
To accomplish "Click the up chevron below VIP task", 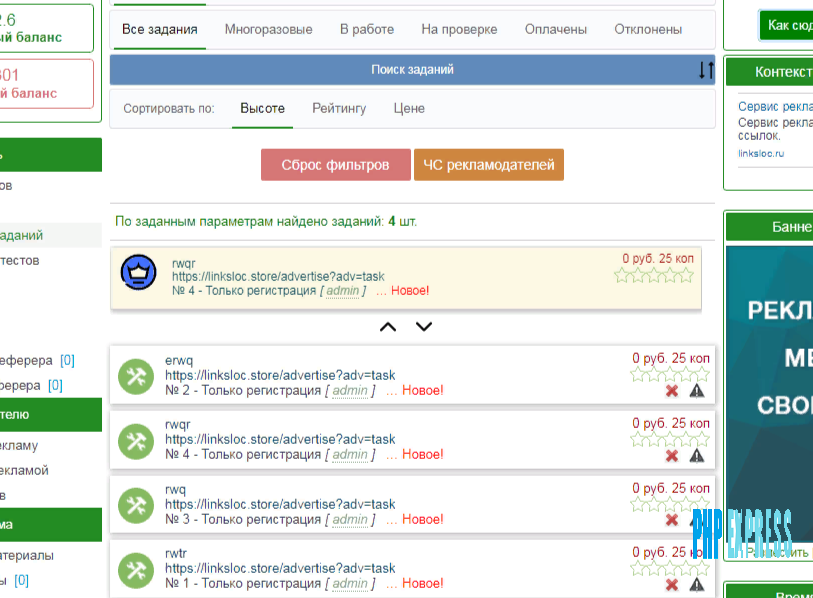I will tap(388, 327).
